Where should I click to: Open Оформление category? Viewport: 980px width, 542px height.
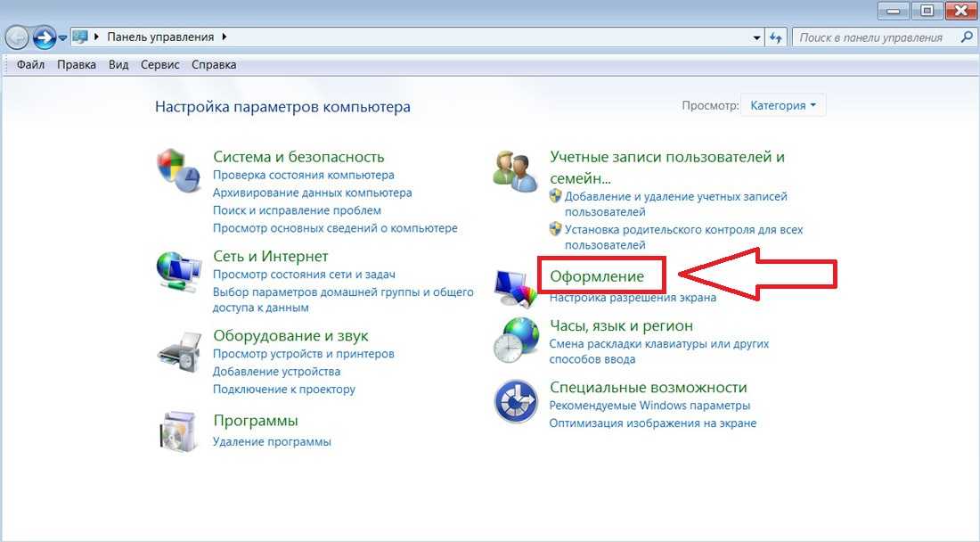[x=597, y=276]
